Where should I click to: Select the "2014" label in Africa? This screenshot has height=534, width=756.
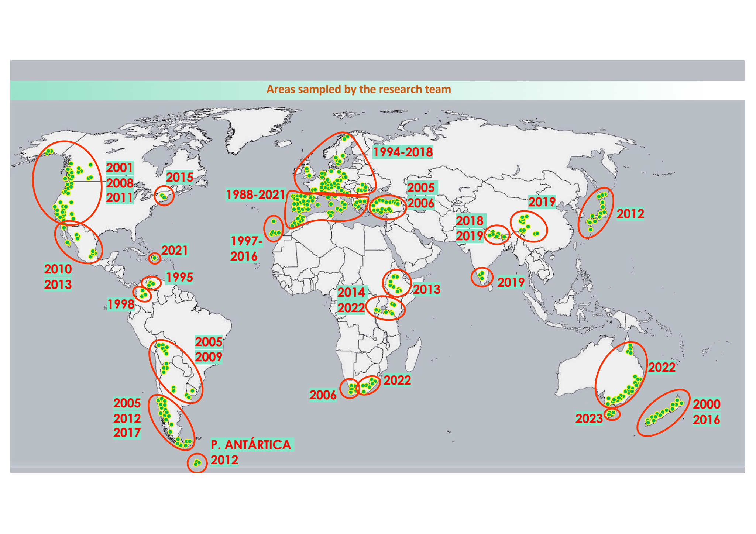point(351,292)
